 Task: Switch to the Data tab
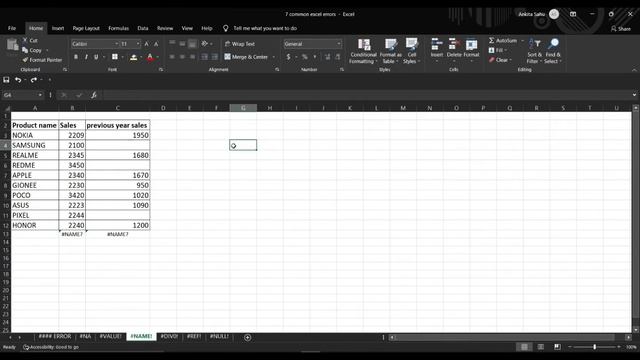point(143,28)
